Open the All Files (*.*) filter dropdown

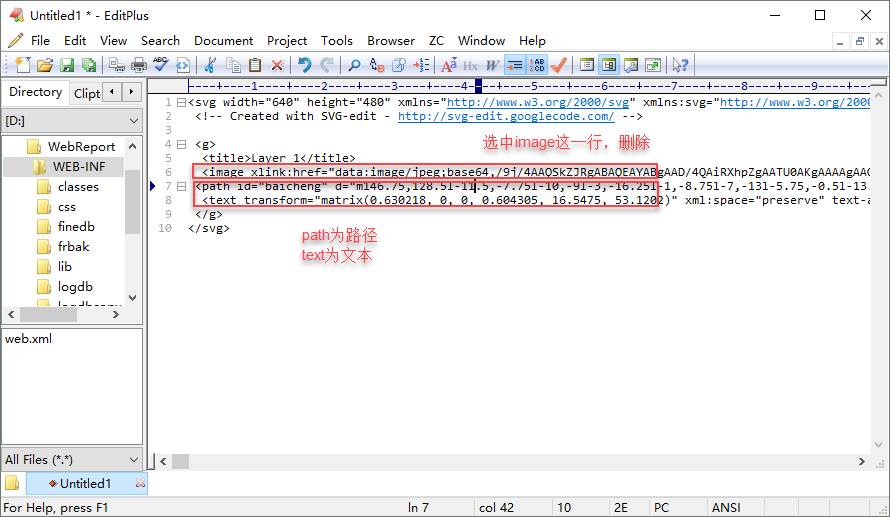pyautogui.click(x=72, y=460)
